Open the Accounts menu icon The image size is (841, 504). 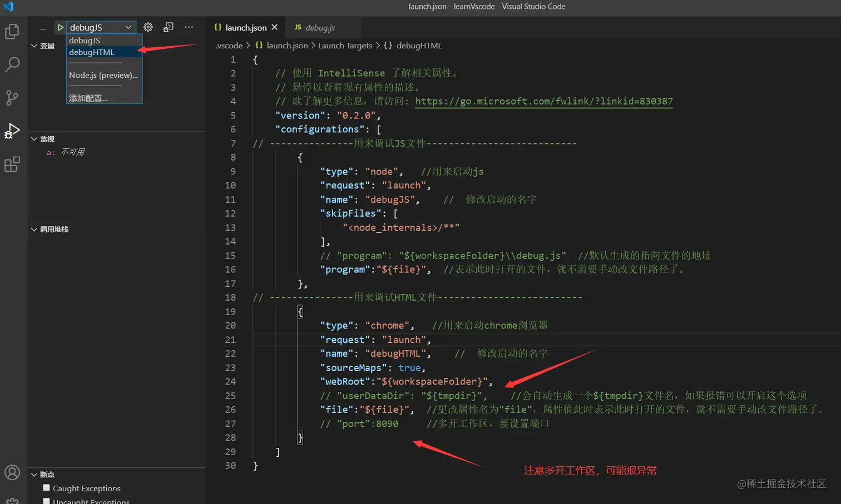(12, 472)
